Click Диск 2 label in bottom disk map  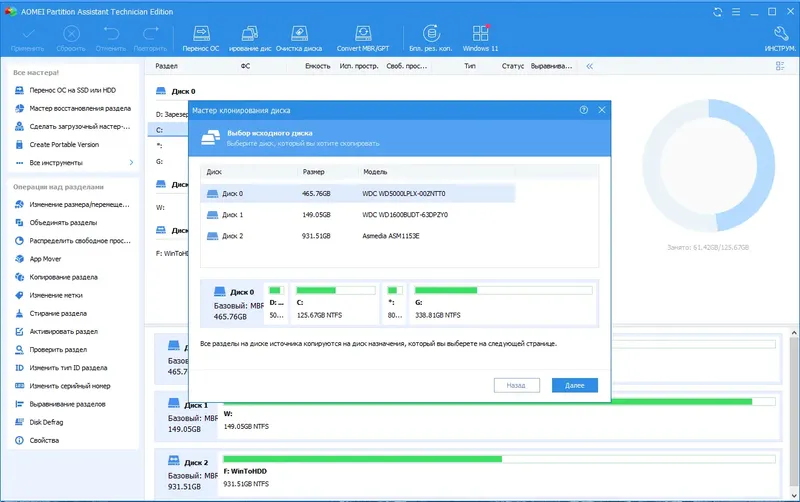tap(196, 463)
